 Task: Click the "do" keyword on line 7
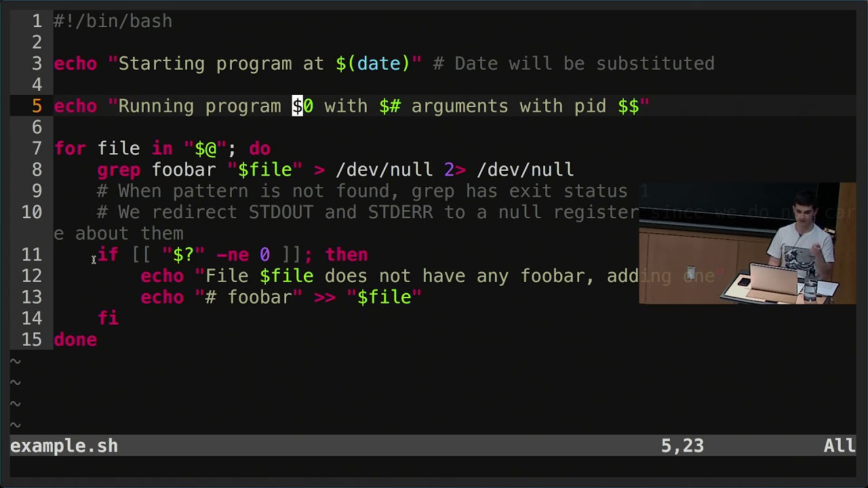[x=260, y=148]
